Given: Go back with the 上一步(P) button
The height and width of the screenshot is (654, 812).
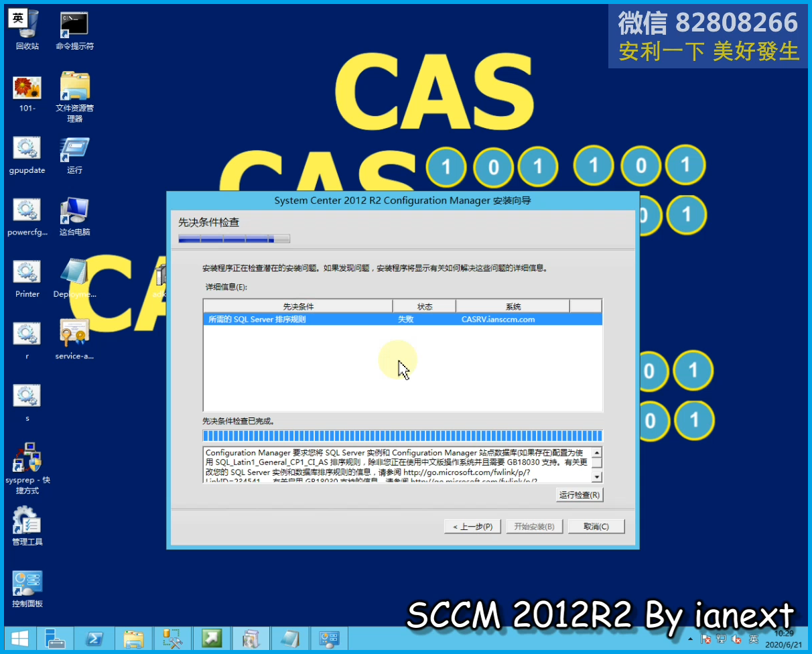Looking at the screenshot, I should (472, 527).
